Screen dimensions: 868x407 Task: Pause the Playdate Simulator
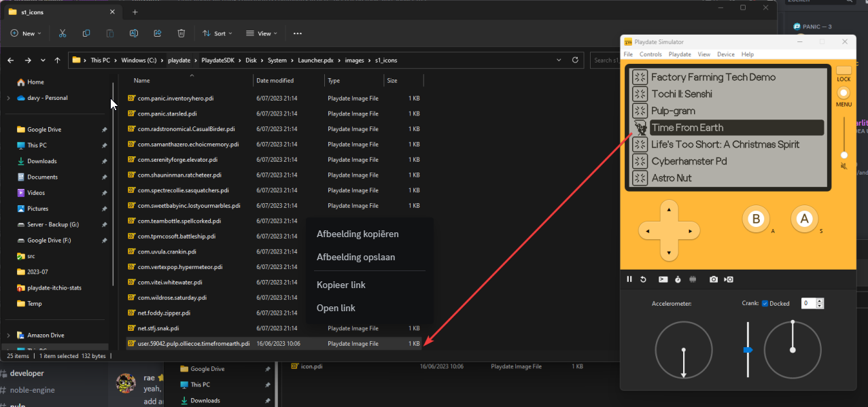(x=629, y=279)
